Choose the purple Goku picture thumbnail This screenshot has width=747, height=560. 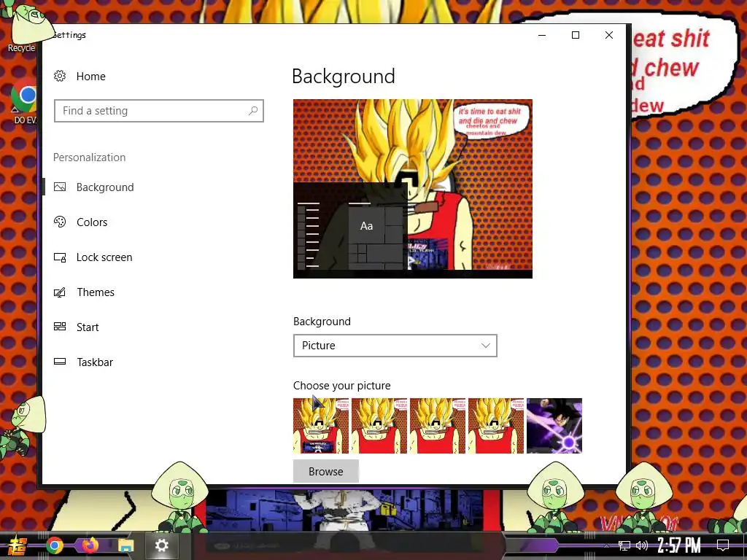(x=554, y=426)
